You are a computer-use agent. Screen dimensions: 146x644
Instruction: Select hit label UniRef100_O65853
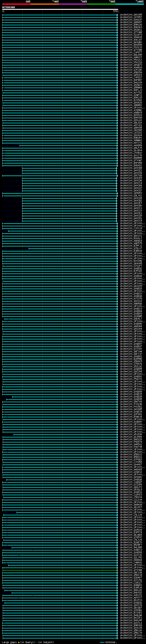(x=131, y=193)
